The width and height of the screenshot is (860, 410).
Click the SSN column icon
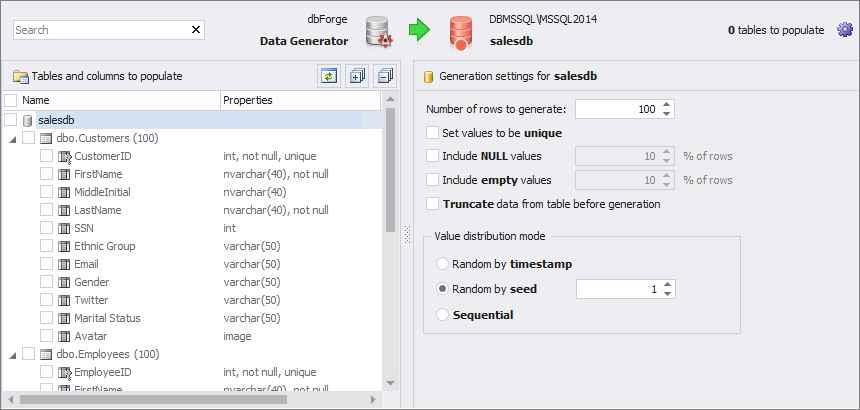[x=64, y=228]
